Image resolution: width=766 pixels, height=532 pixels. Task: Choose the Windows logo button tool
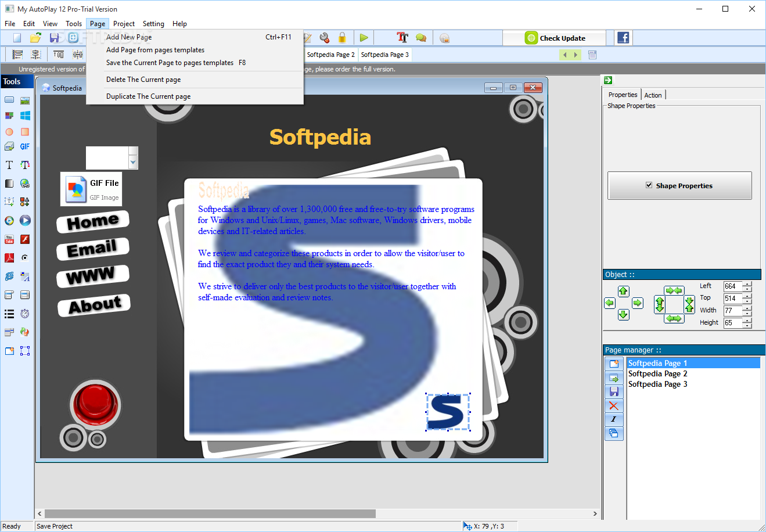[25, 116]
